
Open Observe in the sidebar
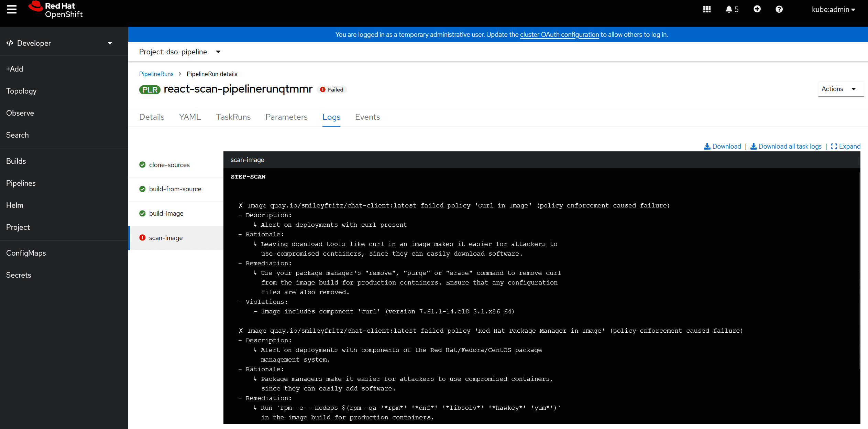pyautogui.click(x=64, y=113)
